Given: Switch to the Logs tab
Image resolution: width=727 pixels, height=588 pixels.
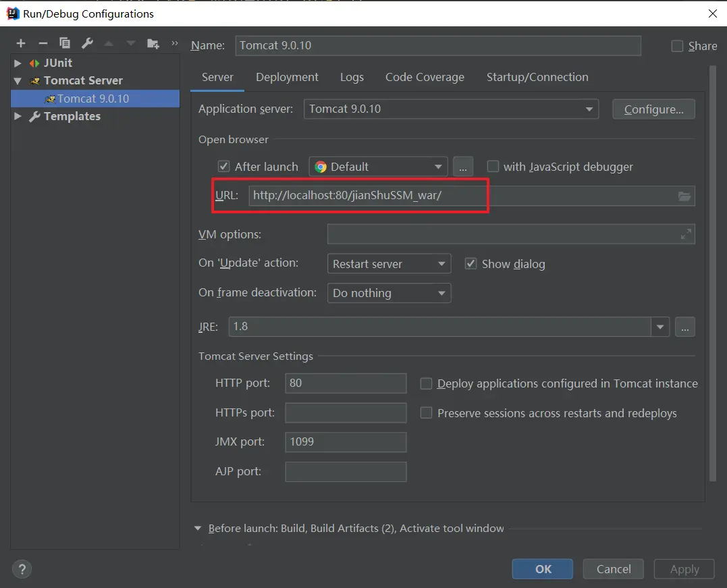Looking at the screenshot, I should pyautogui.click(x=352, y=77).
